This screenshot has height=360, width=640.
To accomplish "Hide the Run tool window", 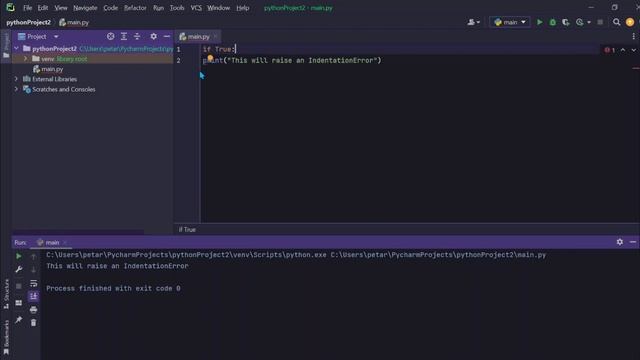I will click(633, 242).
